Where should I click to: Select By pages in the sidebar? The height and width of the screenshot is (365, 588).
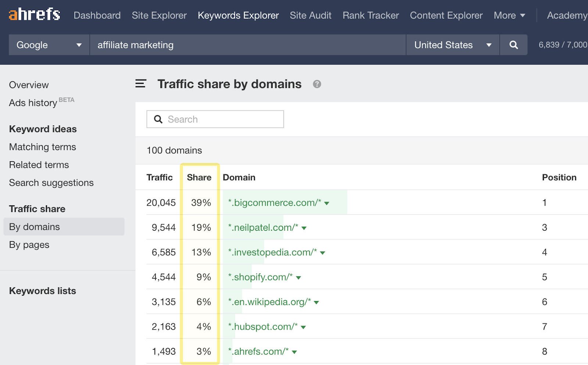click(x=29, y=244)
